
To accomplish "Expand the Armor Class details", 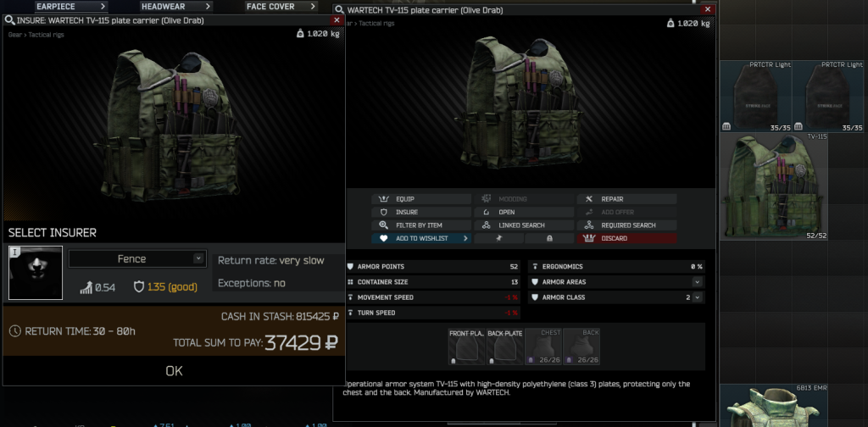I will pos(697,297).
